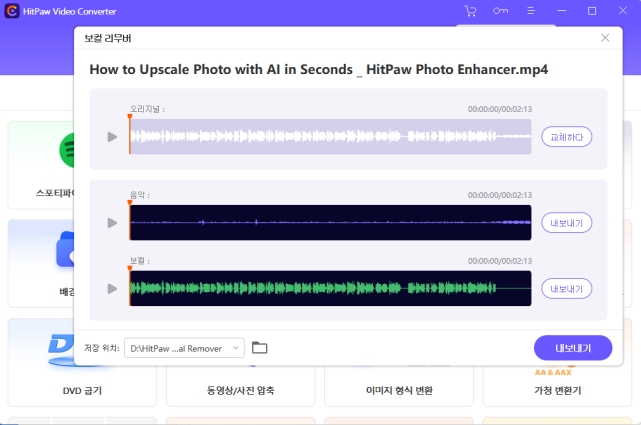Click inside the original waveform
Viewport: 641px width, 425px height.
[x=330, y=136]
